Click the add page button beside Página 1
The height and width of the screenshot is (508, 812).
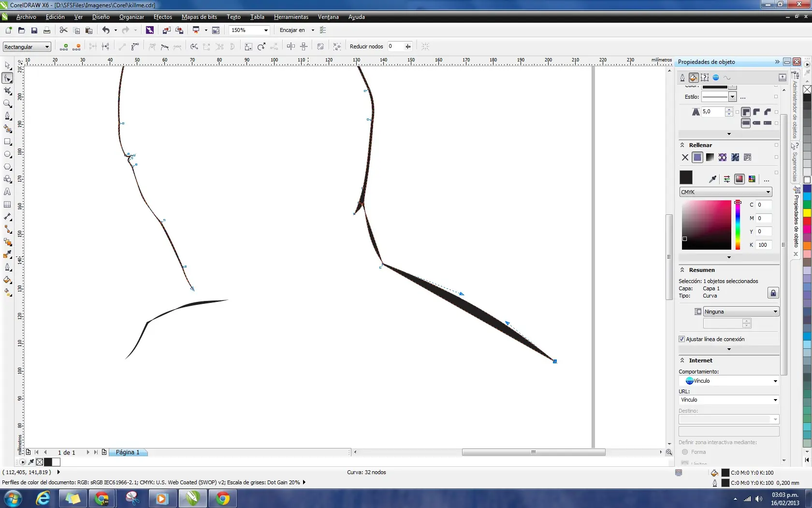104,452
